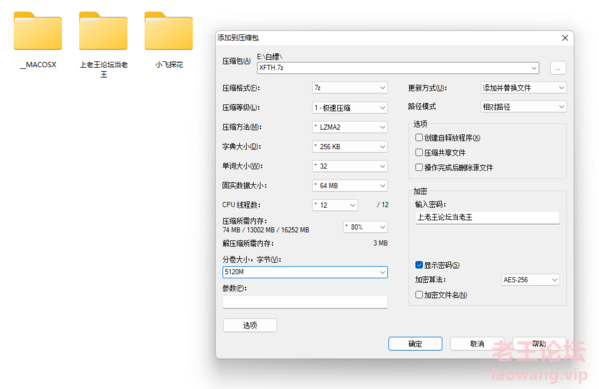The width and height of the screenshot is (599, 389).
Task: Open the _MACOSX folder icon
Action: coord(38,31)
